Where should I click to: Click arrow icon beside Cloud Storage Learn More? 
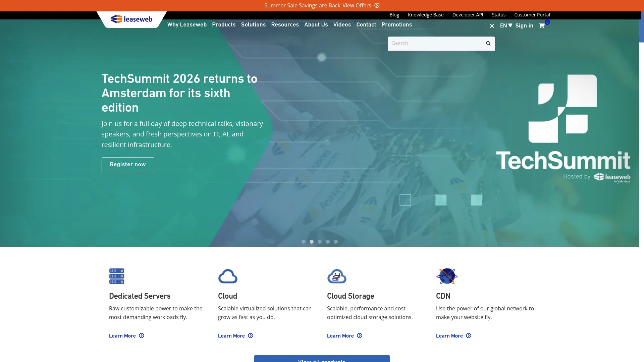[360, 336]
